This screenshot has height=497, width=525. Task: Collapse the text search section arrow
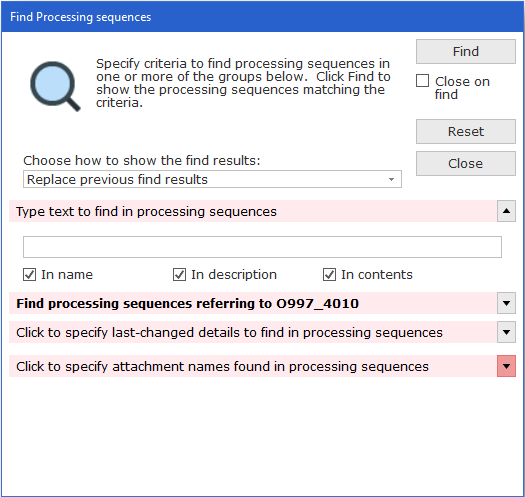click(506, 211)
